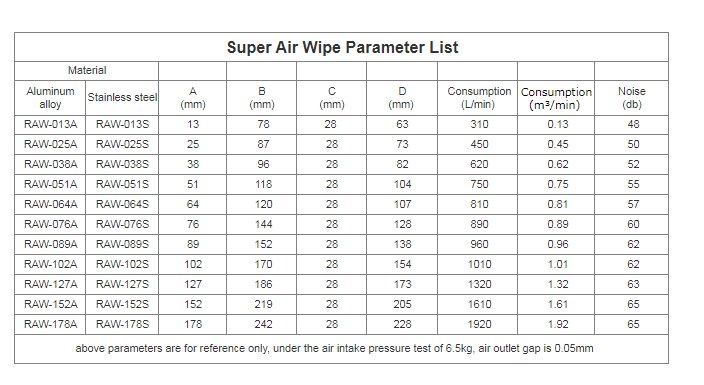Image resolution: width=704 pixels, height=385 pixels.
Task: Click the Aluminum alloy column header
Action: click(x=50, y=97)
